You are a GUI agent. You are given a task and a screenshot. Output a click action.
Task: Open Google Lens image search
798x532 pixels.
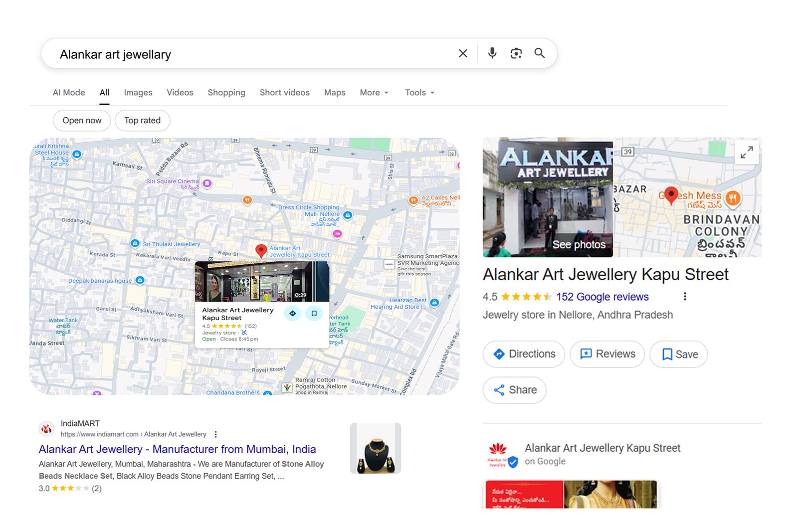click(516, 53)
